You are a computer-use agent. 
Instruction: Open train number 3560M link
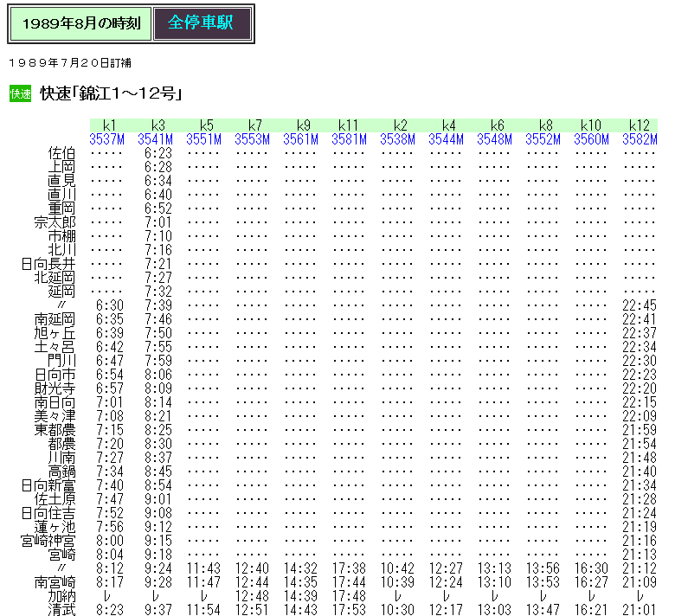pyautogui.click(x=591, y=139)
